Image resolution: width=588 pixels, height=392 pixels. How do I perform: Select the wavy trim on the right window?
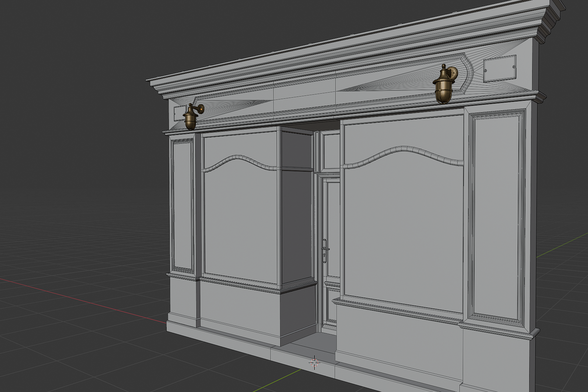point(403,156)
